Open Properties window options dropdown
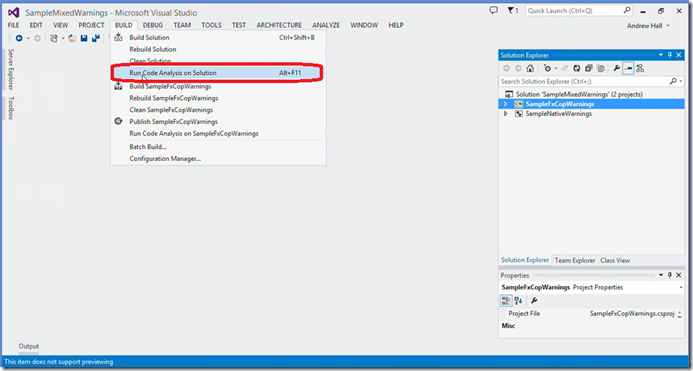The image size is (693, 371). click(661, 275)
